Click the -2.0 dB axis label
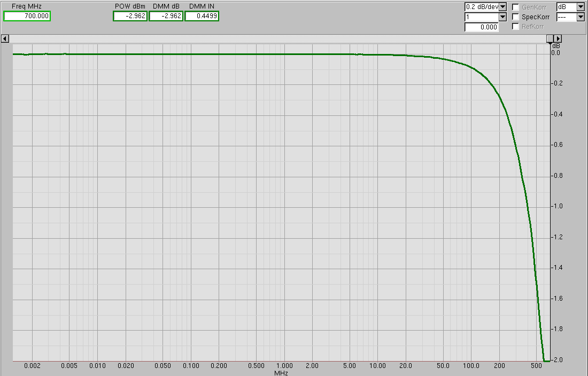 [x=557, y=360]
